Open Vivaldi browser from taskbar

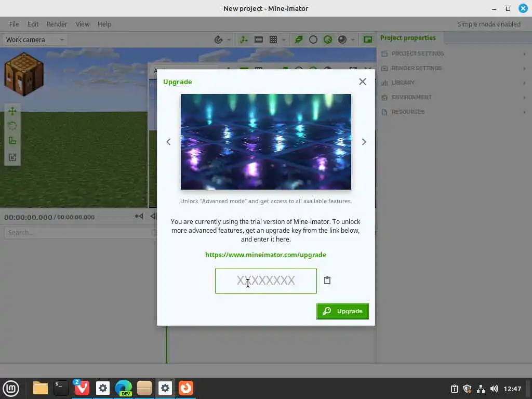82,388
